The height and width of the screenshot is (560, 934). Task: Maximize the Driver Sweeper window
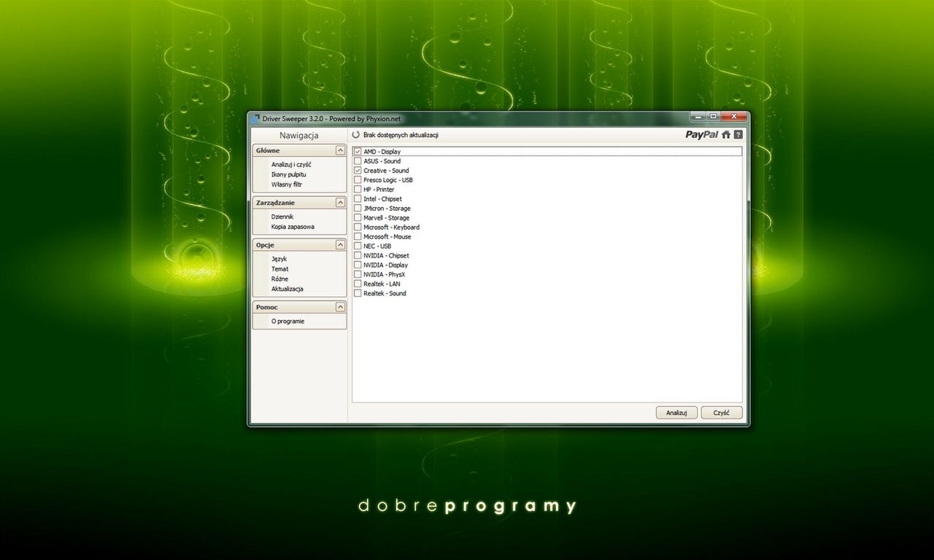click(x=713, y=117)
